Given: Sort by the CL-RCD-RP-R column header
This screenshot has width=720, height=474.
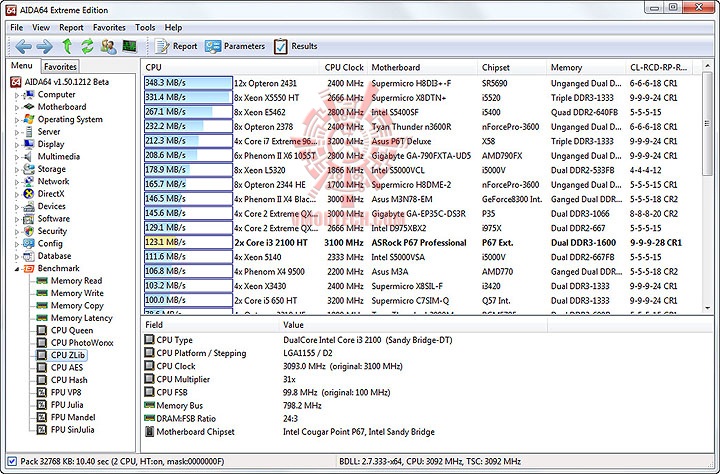Looking at the screenshot, I should [659, 67].
